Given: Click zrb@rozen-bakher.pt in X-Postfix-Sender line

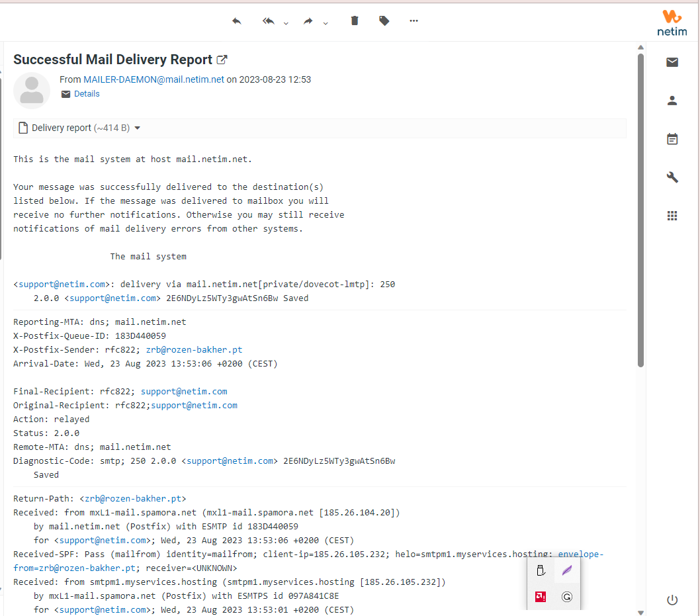Looking at the screenshot, I should (195, 350).
